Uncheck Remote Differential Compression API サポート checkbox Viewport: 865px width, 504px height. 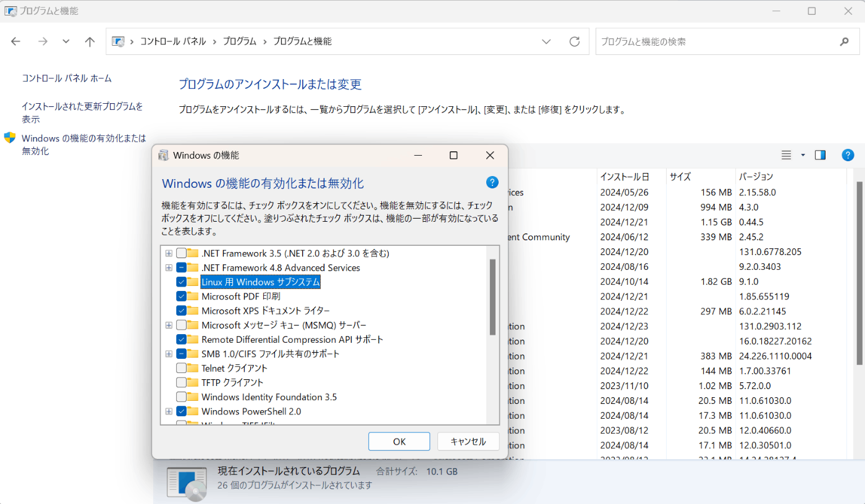tap(181, 339)
